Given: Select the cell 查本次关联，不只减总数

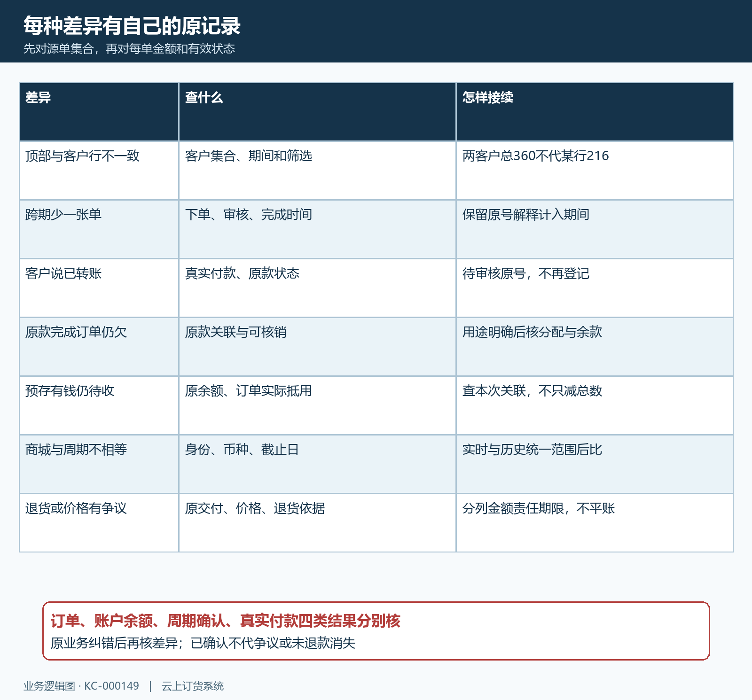Looking at the screenshot, I should [x=595, y=405].
